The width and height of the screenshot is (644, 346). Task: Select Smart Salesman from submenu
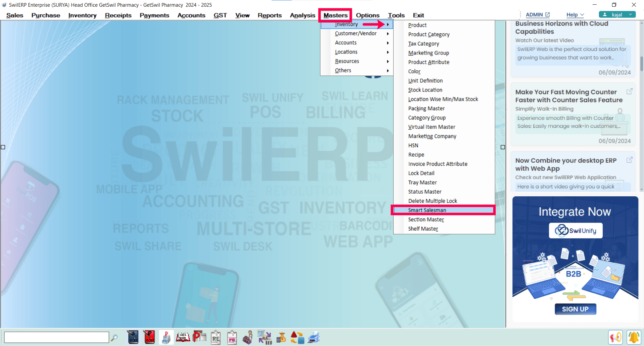pyautogui.click(x=444, y=210)
